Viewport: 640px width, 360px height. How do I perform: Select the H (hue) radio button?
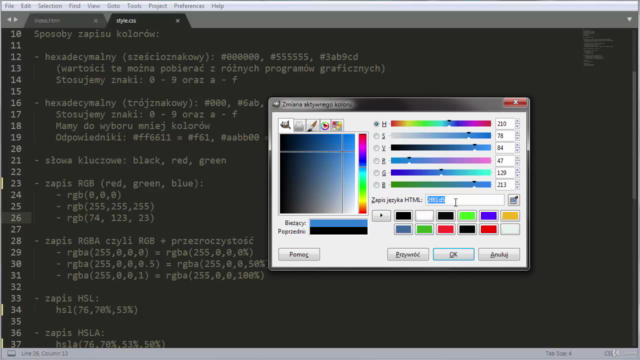tap(376, 124)
